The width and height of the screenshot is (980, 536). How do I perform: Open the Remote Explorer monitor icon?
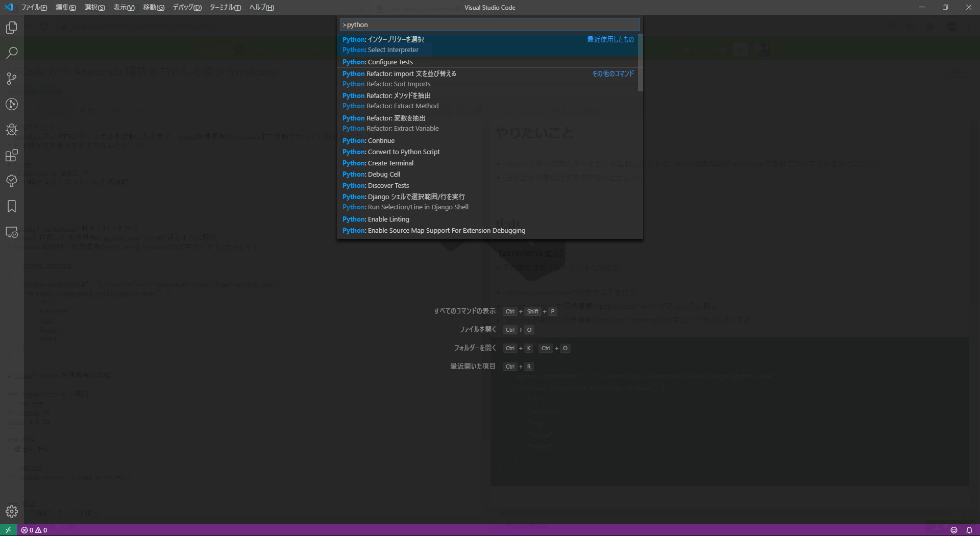pos(11,232)
